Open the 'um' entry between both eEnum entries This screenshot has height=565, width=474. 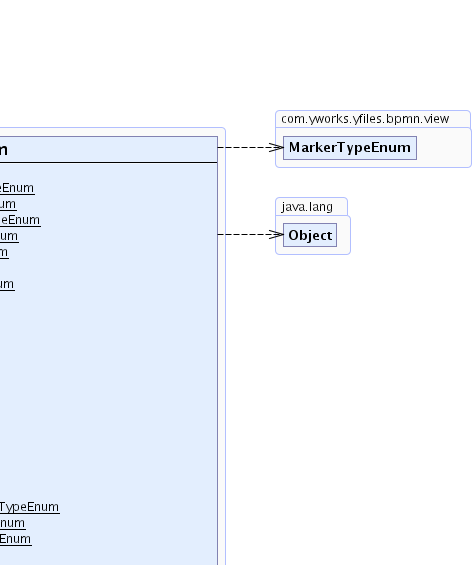point(8,204)
